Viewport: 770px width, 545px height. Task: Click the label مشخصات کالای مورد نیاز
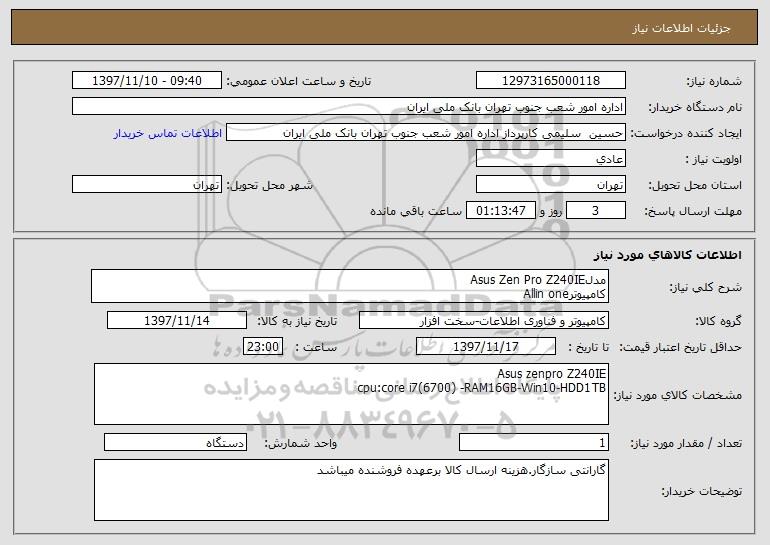click(x=678, y=395)
